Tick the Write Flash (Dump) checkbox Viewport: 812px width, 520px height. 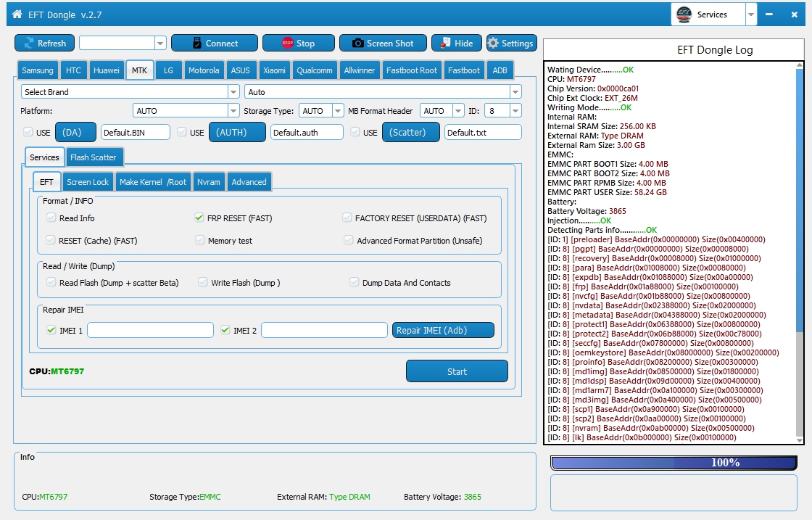pyautogui.click(x=203, y=282)
